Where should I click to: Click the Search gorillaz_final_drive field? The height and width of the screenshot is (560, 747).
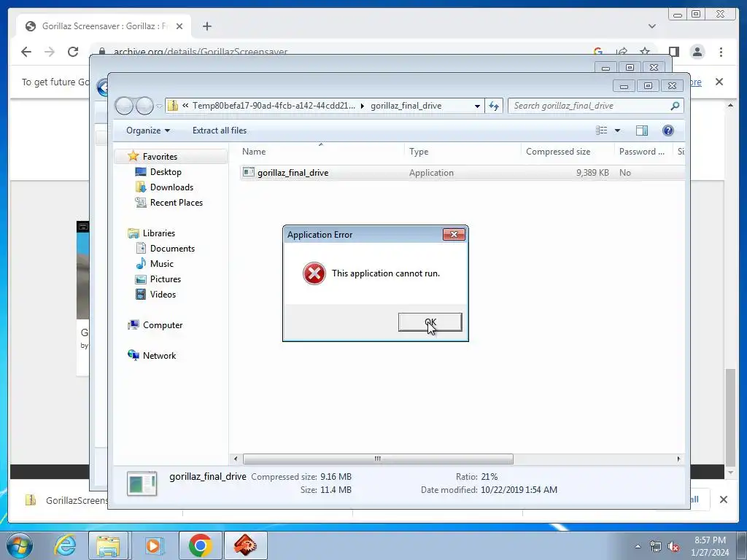coord(595,106)
